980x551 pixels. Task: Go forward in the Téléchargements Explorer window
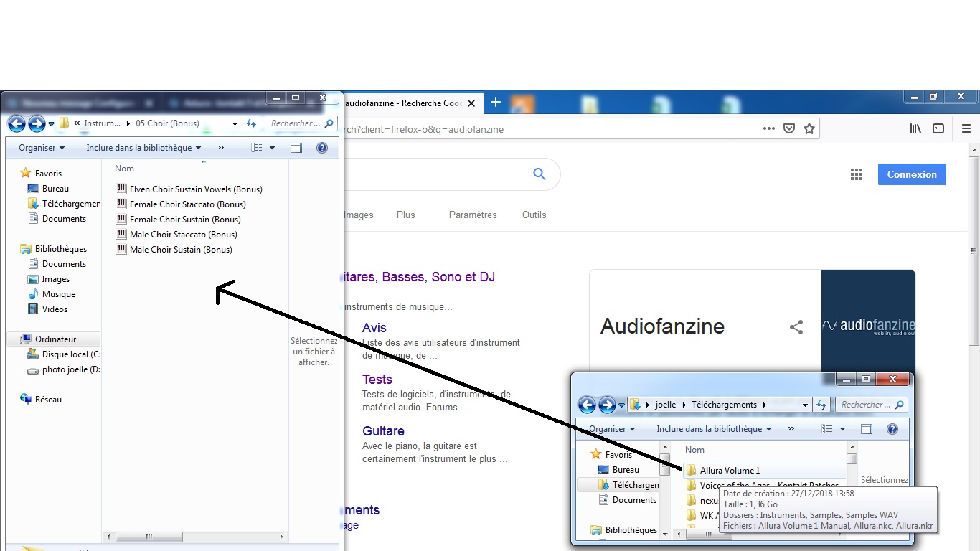607,405
